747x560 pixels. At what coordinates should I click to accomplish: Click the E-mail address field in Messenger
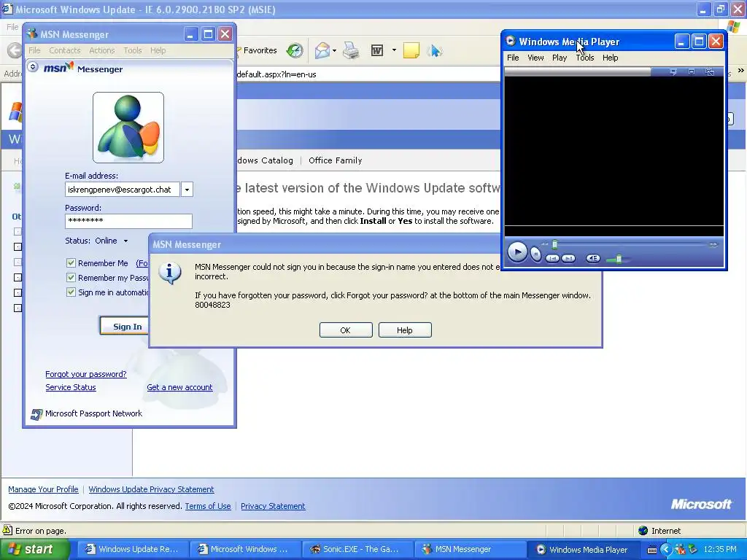coord(123,190)
